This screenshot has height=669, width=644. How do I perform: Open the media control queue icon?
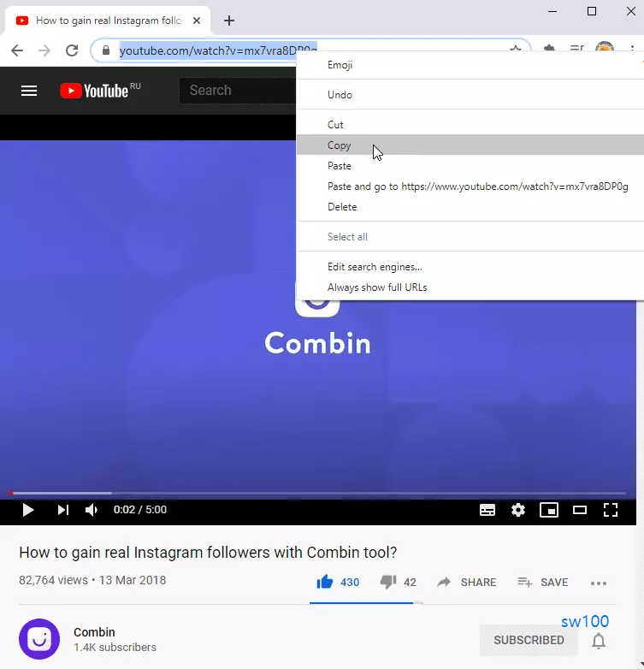coord(576,48)
